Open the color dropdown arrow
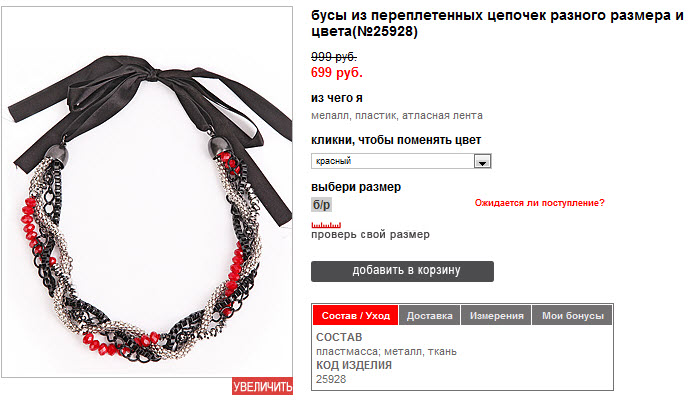This screenshot has height=409, width=691. tap(482, 161)
